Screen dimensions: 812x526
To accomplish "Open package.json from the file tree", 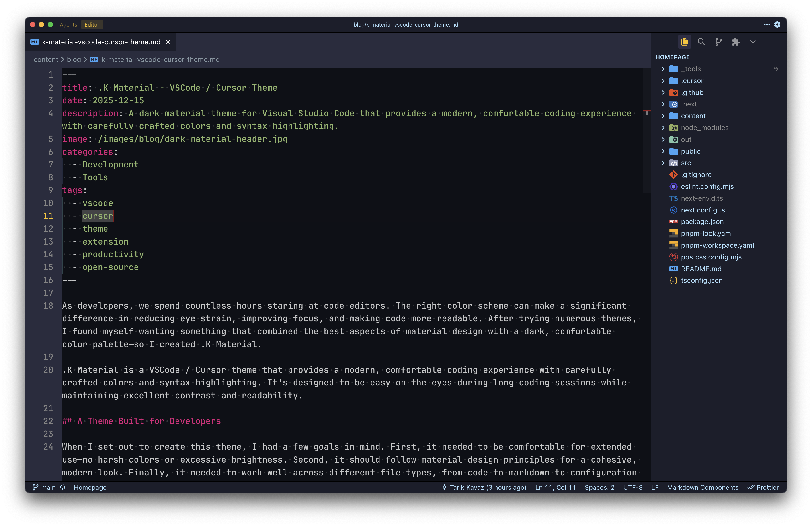I will 702,222.
